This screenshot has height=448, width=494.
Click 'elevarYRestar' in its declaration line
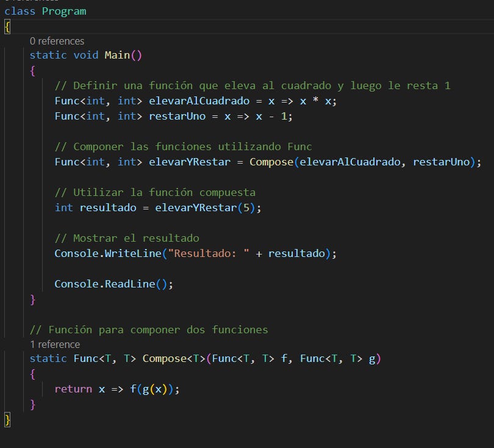[x=190, y=162]
